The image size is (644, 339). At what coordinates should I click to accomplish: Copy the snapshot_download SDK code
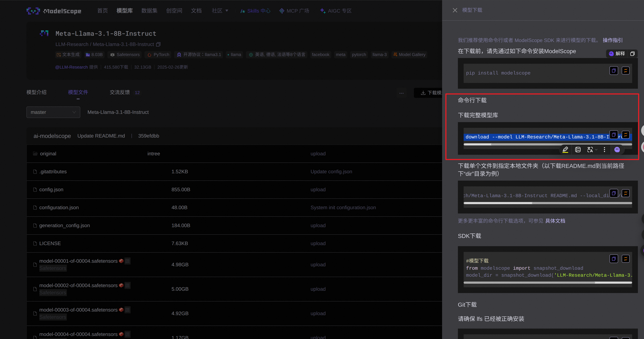(x=614, y=259)
